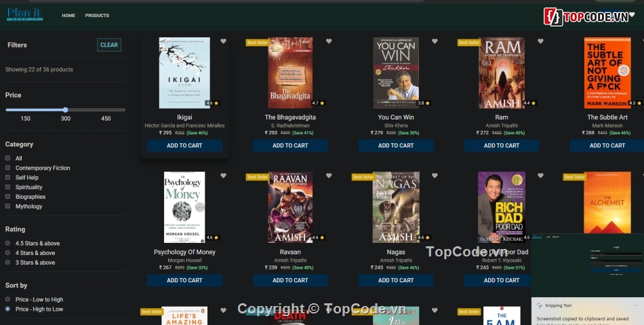View the You Can Win cover
The width and height of the screenshot is (644, 325).
[x=396, y=73]
